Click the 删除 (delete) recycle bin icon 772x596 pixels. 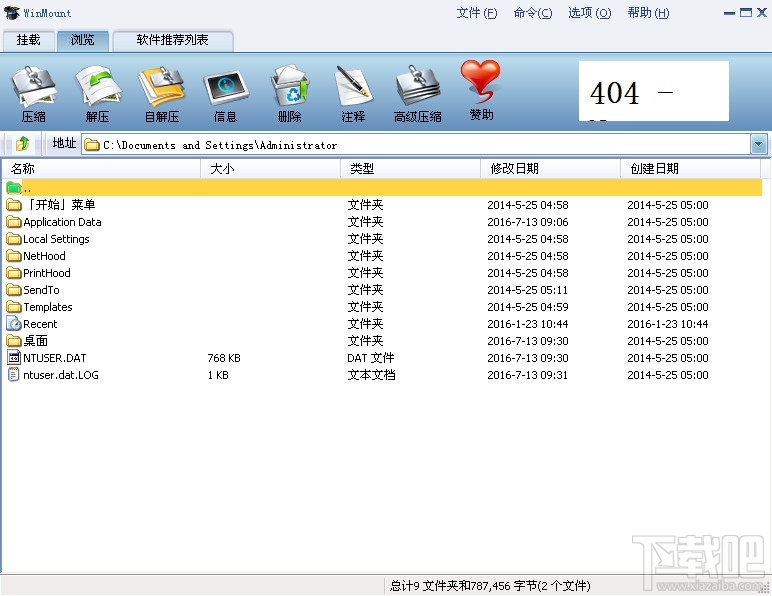pos(290,86)
